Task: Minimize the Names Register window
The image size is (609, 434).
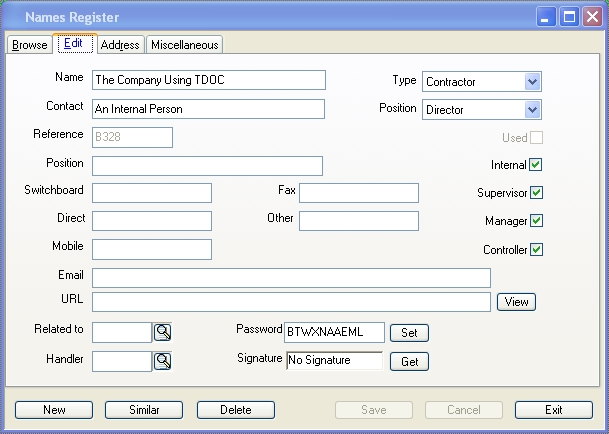Action: click(x=546, y=17)
